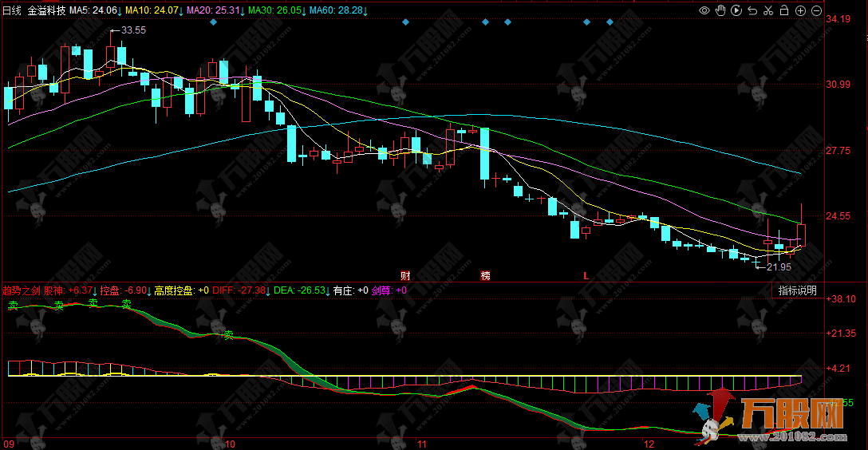868x450 pixels.
Task: Click the red L marker below the chart
Action: pos(586,275)
